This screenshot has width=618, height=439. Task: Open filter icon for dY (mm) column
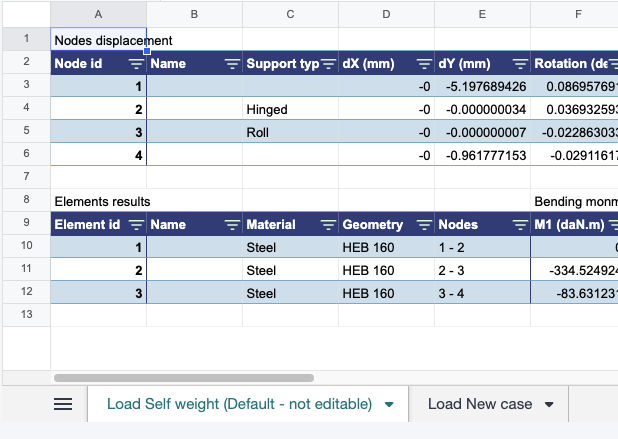tap(519, 64)
